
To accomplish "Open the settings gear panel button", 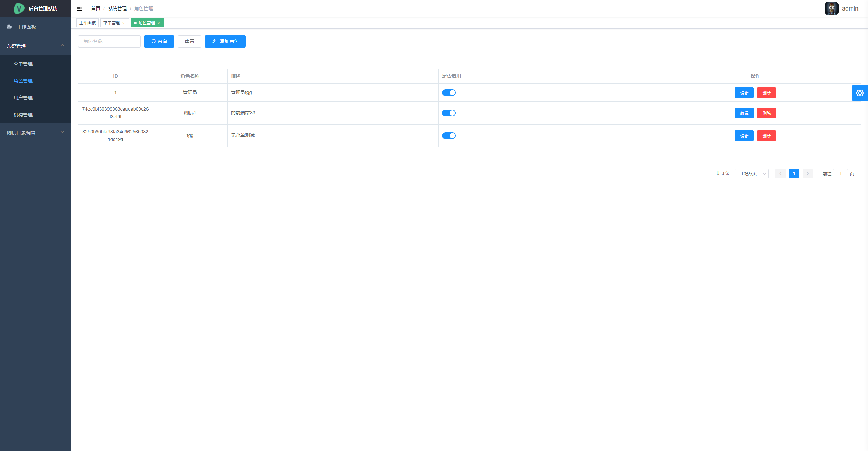I will click(860, 93).
